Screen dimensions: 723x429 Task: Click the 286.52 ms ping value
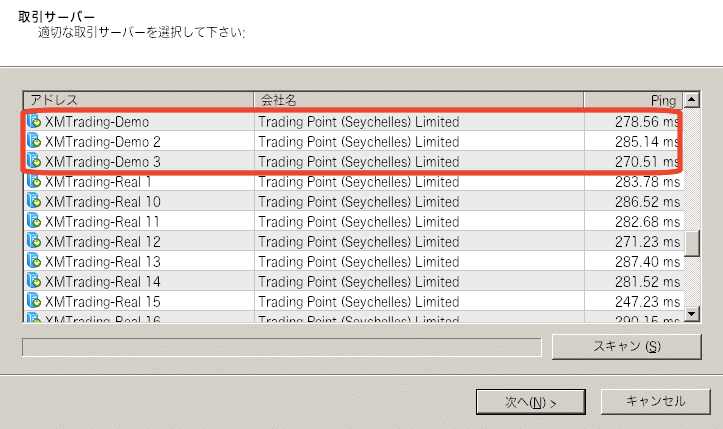tap(647, 202)
